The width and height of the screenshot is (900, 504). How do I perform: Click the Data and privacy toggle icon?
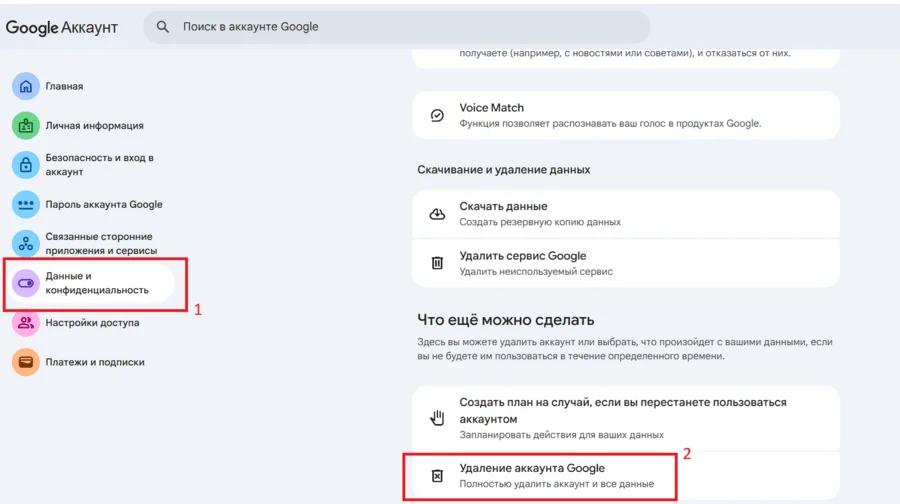pyautogui.click(x=26, y=283)
